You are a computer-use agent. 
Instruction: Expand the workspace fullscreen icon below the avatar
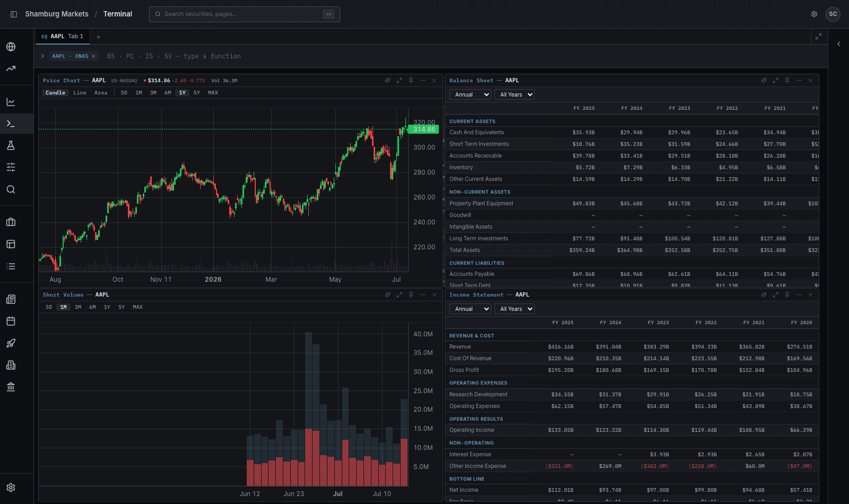click(818, 37)
